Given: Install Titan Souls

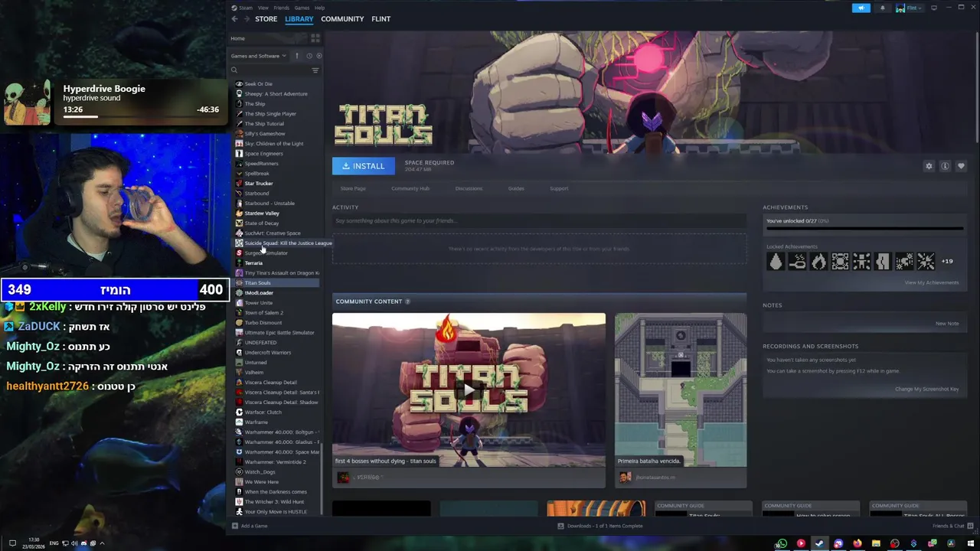Looking at the screenshot, I should (364, 166).
